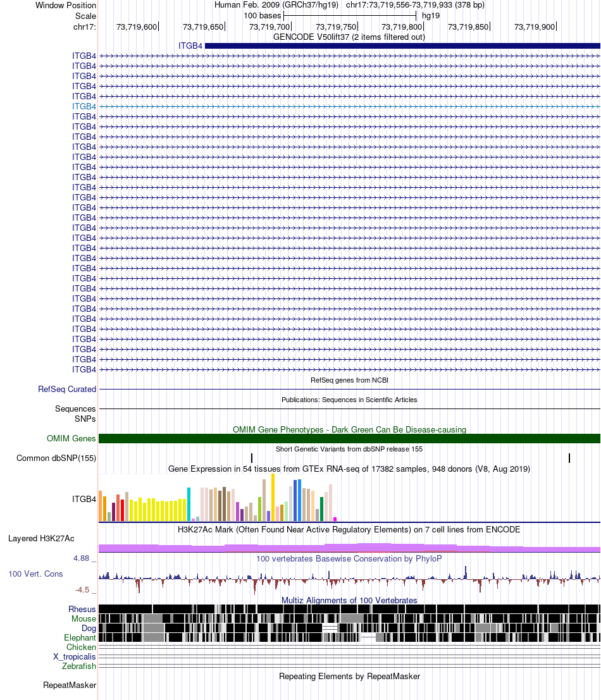Click the Elephant alignment label
This screenshot has width=601, height=700.
coord(80,638)
